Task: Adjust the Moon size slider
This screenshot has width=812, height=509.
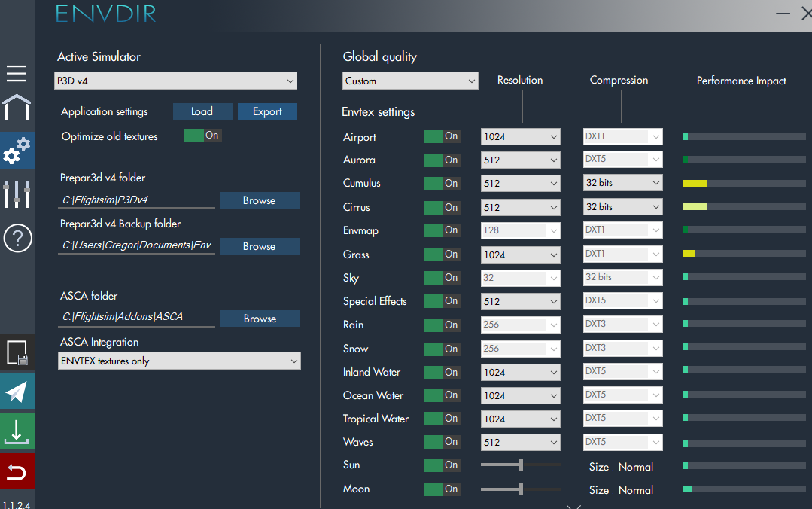Action: click(521, 489)
